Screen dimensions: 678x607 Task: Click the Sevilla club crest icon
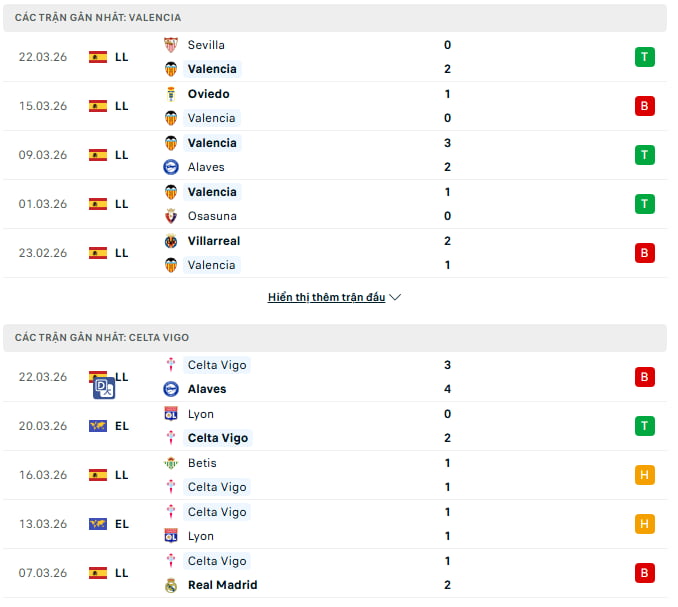(171, 45)
